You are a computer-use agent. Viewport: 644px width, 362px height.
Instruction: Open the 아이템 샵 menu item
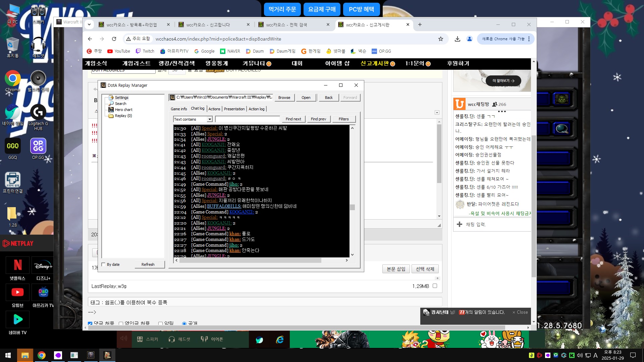(337, 63)
